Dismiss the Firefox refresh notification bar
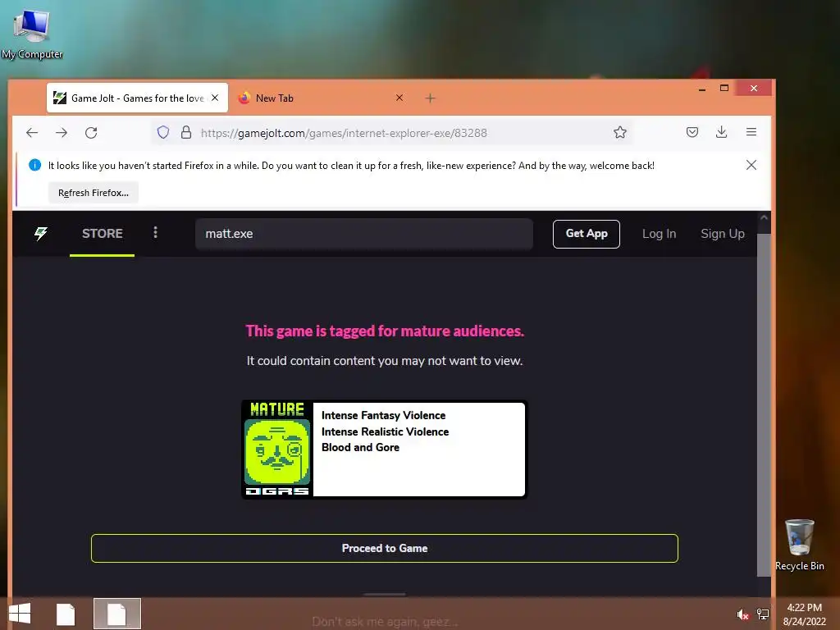The image size is (840, 630). pyautogui.click(x=751, y=165)
